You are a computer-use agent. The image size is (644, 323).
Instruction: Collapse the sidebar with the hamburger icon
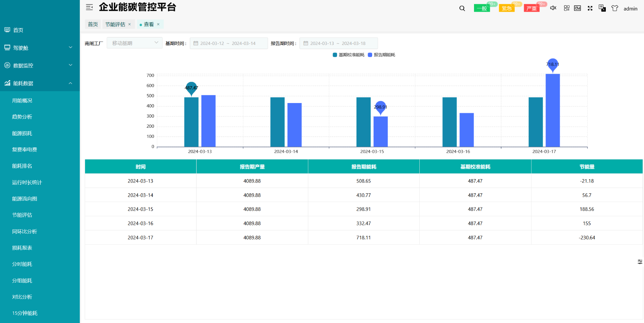coord(89,7)
